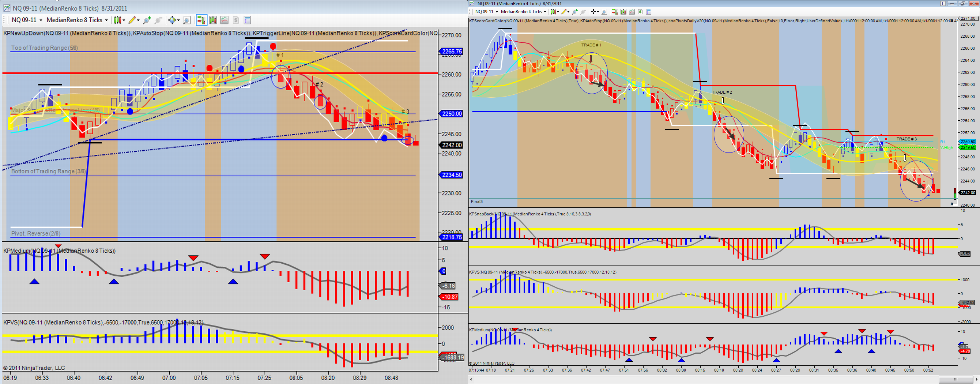Toggle Chart Trader icon in the 4 Ticks chart

point(615,12)
